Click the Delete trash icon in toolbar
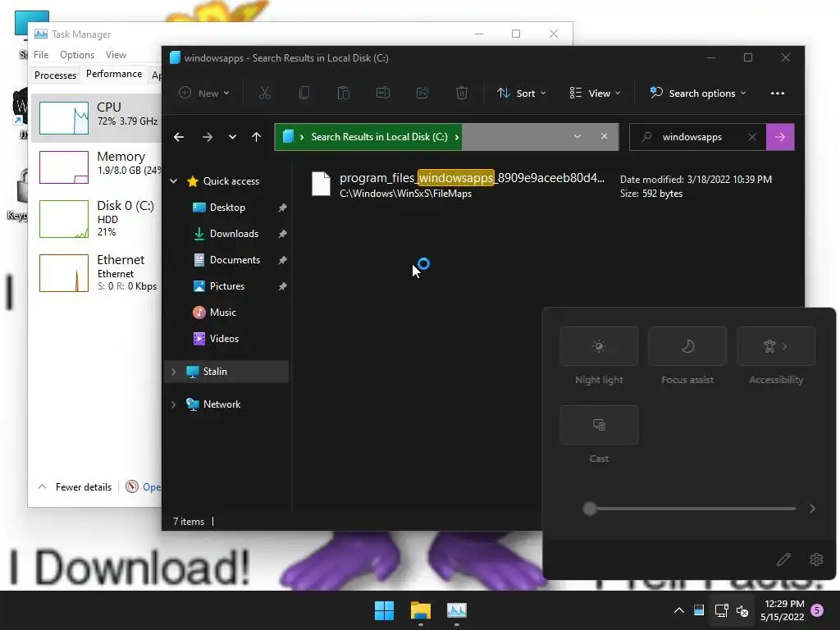 point(461,94)
